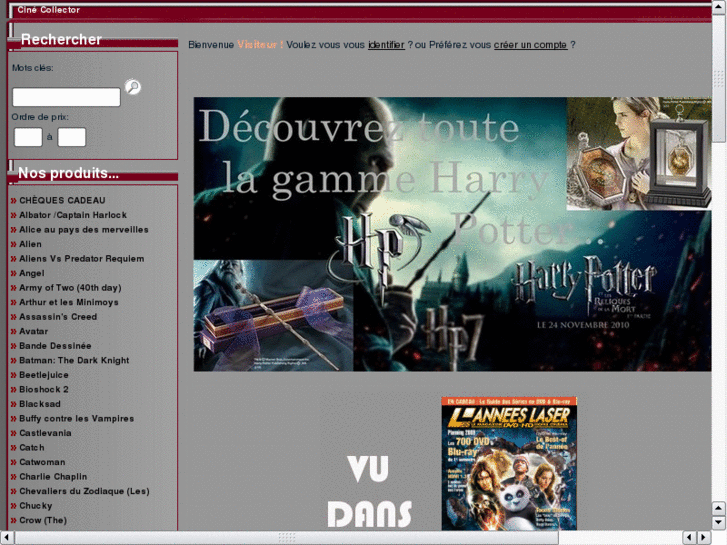Click the horizontal scrollbar left arrow at far left
This screenshot has width=727, height=545.
(6, 538)
